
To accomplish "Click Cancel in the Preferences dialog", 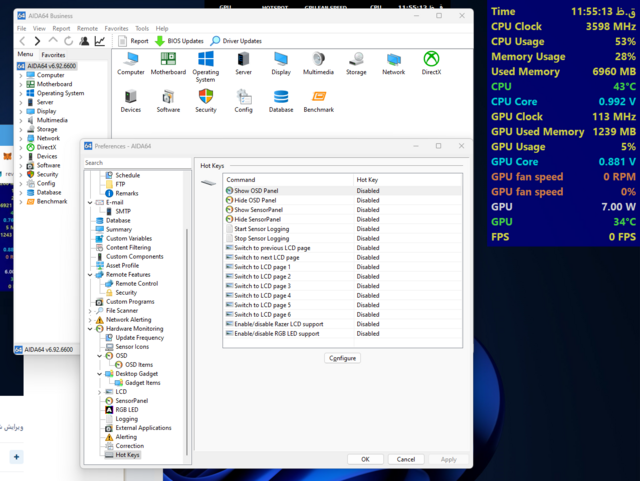I will (x=406, y=459).
